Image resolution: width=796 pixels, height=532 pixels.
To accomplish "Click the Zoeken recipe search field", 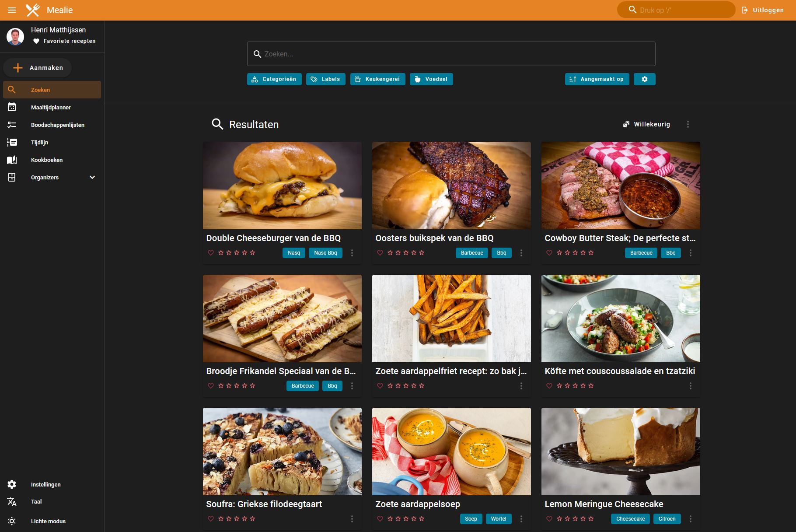I will [450, 54].
